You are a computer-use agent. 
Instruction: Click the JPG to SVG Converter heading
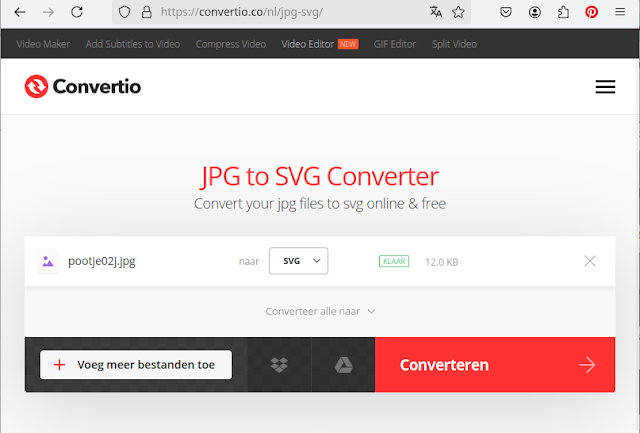click(320, 176)
